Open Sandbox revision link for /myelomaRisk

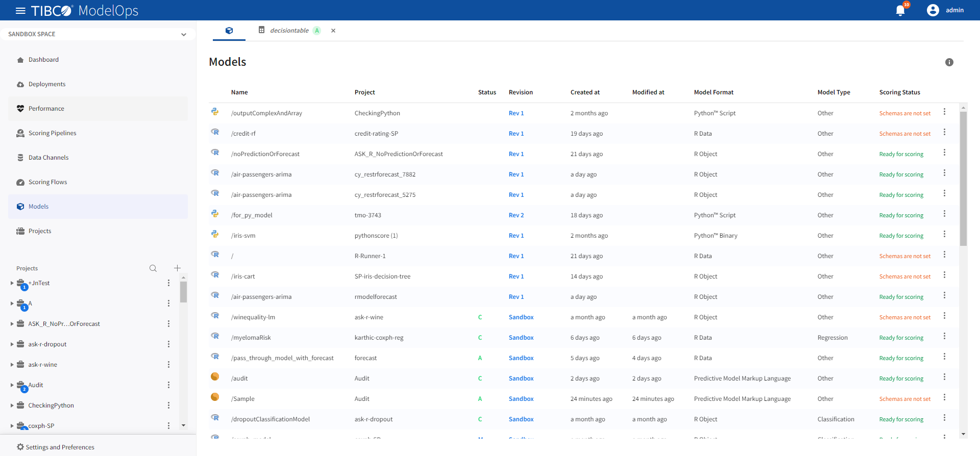coord(521,338)
